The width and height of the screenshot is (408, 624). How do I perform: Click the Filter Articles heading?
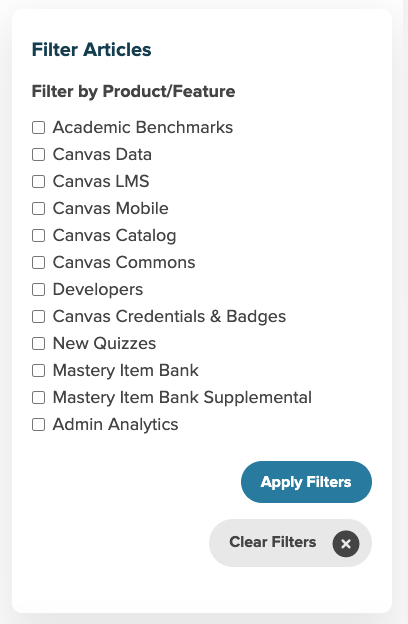pos(92,50)
